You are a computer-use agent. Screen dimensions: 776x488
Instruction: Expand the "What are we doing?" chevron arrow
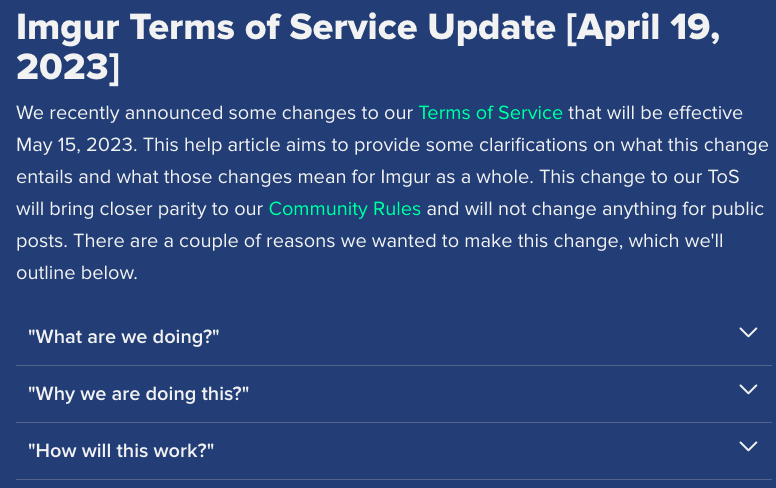coord(748,333)
